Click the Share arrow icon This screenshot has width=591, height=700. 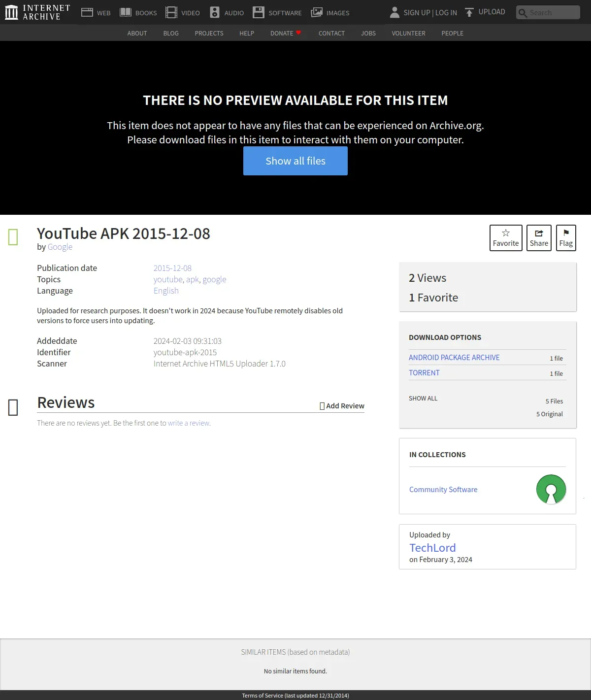pos(539,233)
